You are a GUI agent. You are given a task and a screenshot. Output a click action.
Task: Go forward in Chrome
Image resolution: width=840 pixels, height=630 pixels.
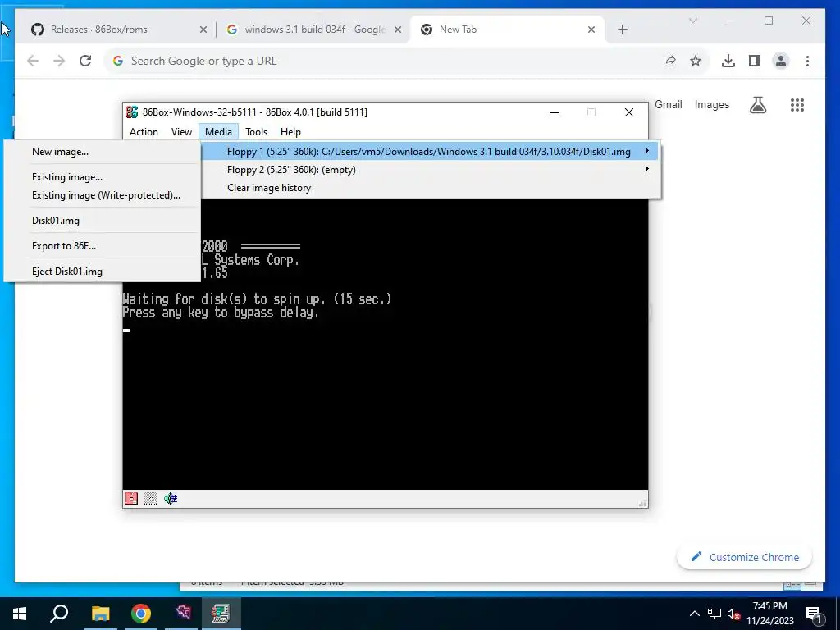click(59, 61)
